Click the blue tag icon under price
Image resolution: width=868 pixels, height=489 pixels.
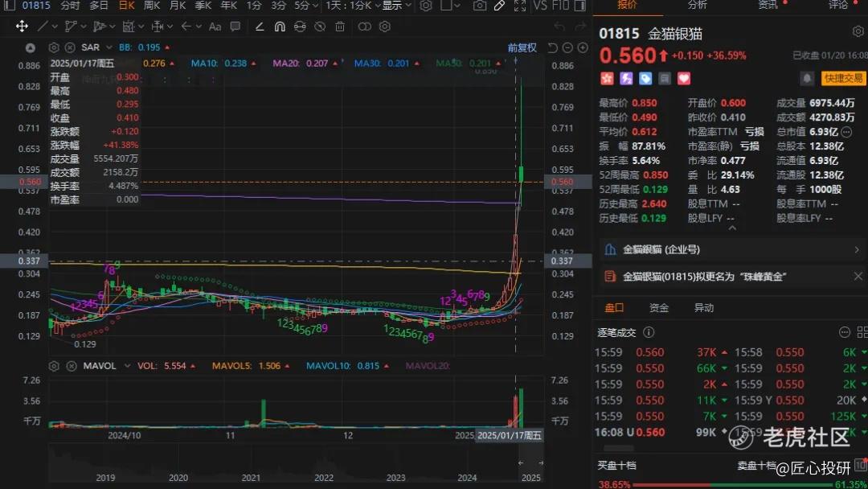click(645, 79)
